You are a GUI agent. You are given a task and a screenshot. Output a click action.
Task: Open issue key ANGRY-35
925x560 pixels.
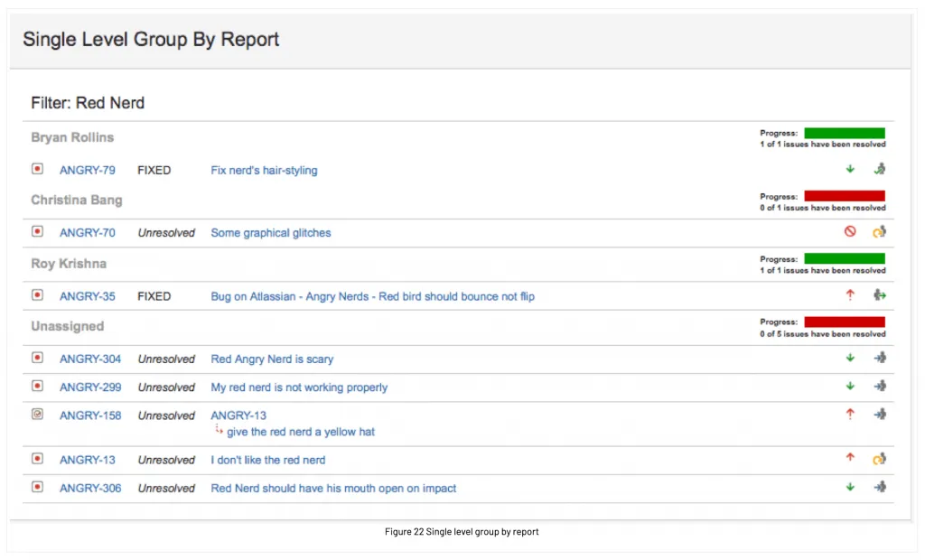click(x=88, y=296)
